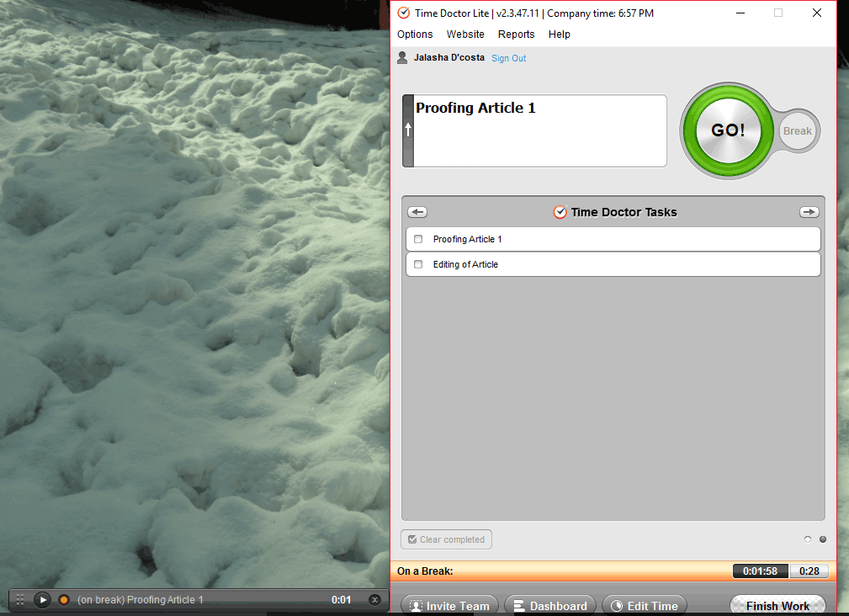Image resolution: width=849 pixels, height=616 pixels.
Task: Click the 0:01 timer on mini bar
Action: 341,600
